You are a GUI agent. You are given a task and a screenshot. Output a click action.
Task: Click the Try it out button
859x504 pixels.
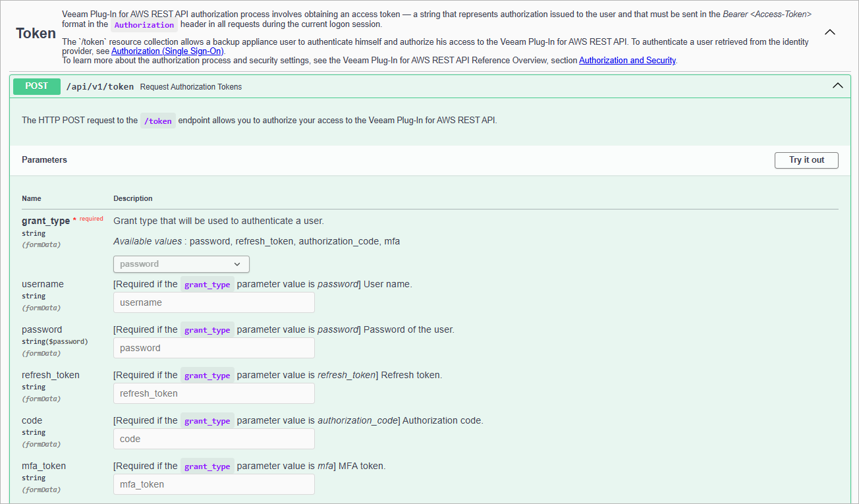806,160
